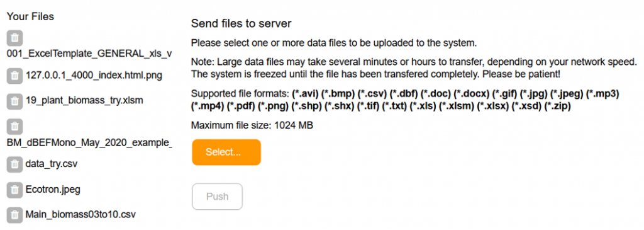The image size is (644, 230).
Task: Remove 19_plant_biomass_try.xlsm using its trash icon
Action: click(x=14, y=101)
